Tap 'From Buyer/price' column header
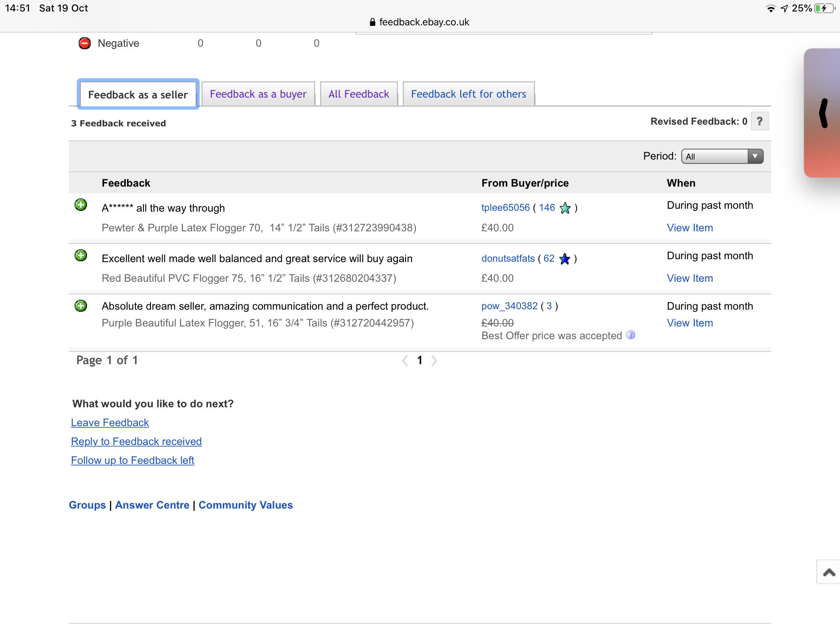 [525, 183]
